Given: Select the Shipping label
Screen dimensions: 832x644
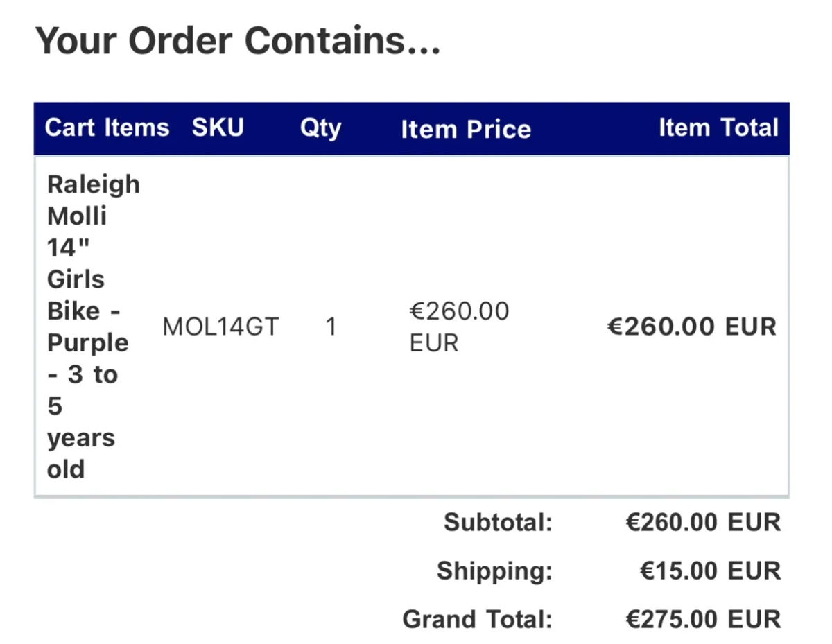Looking at the screenshot, I should click(494, 571).
